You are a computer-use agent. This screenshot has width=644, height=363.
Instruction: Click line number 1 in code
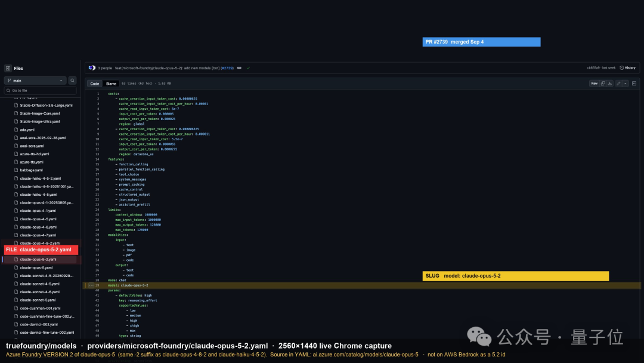click(98, 94)
